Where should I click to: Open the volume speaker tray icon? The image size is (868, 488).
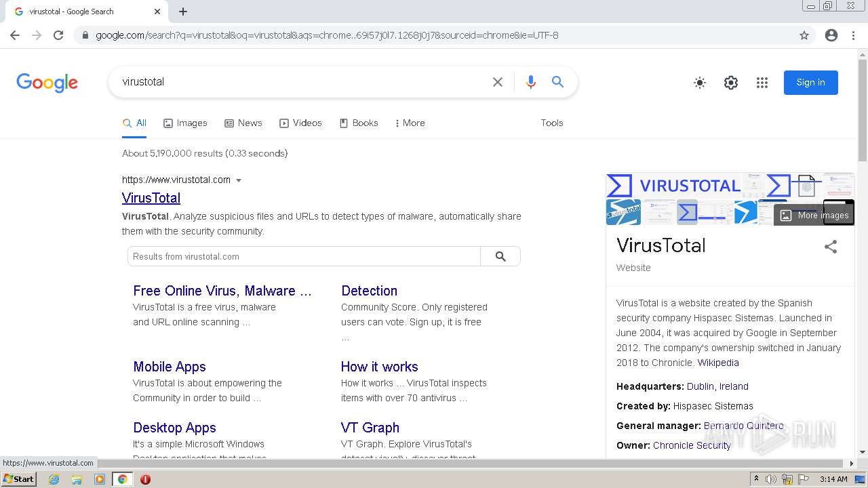tap(771, 479)
